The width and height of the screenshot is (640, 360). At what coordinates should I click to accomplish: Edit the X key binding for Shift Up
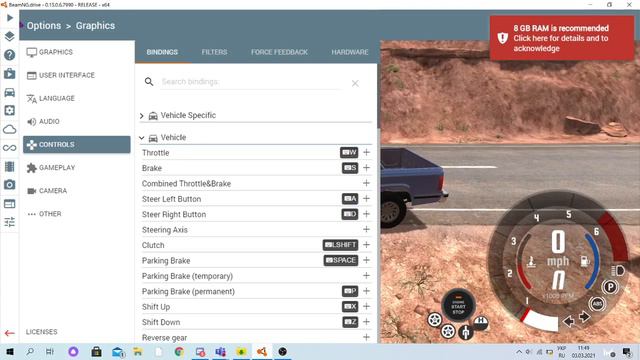click(x=350, y=307)
